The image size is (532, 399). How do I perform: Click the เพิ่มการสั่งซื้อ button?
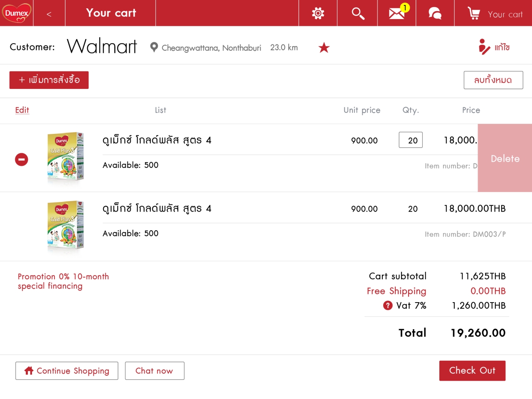click(49, 80)
